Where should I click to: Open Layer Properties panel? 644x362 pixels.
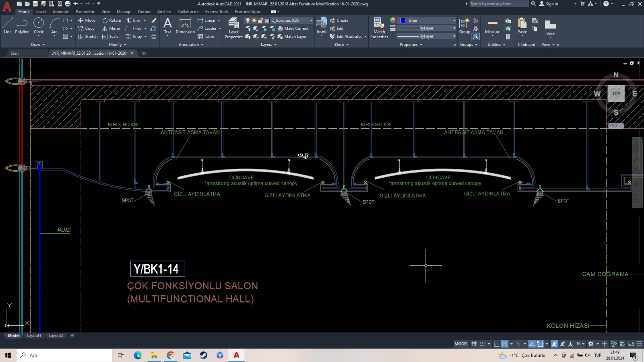click(x=233, y=28)
